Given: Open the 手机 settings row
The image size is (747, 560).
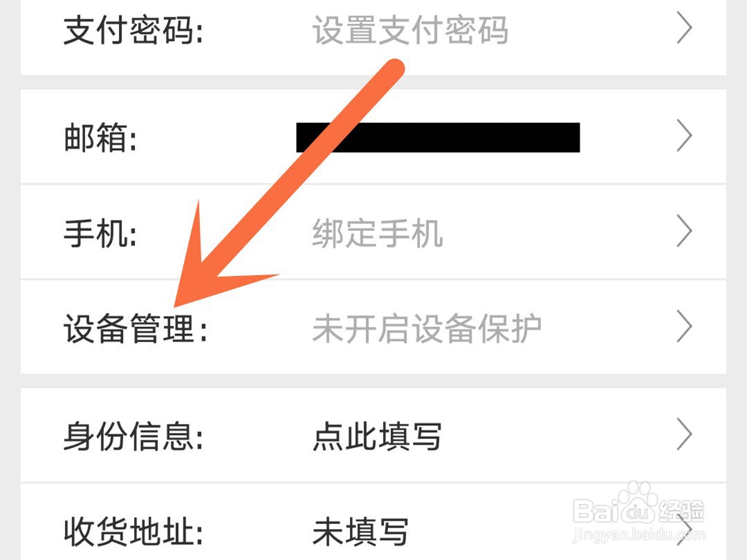Looking at the screenshot, I should tap(373, 232).
